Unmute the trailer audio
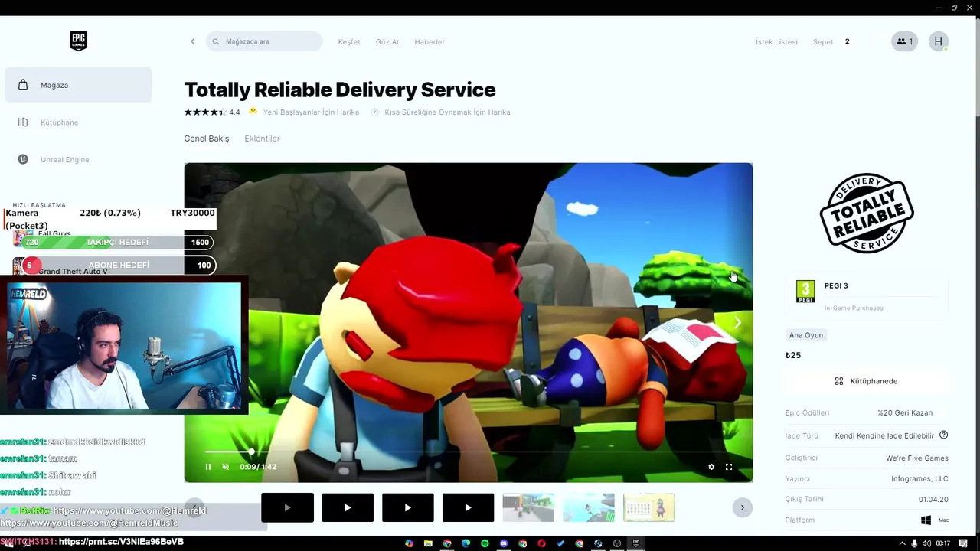The height and width of the screenshot is (551, 980). [x=225, y=467]
